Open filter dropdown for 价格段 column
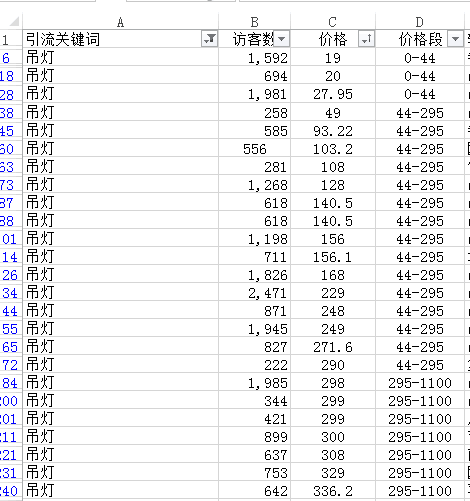 pyautogui.click(x=455, y=39)
